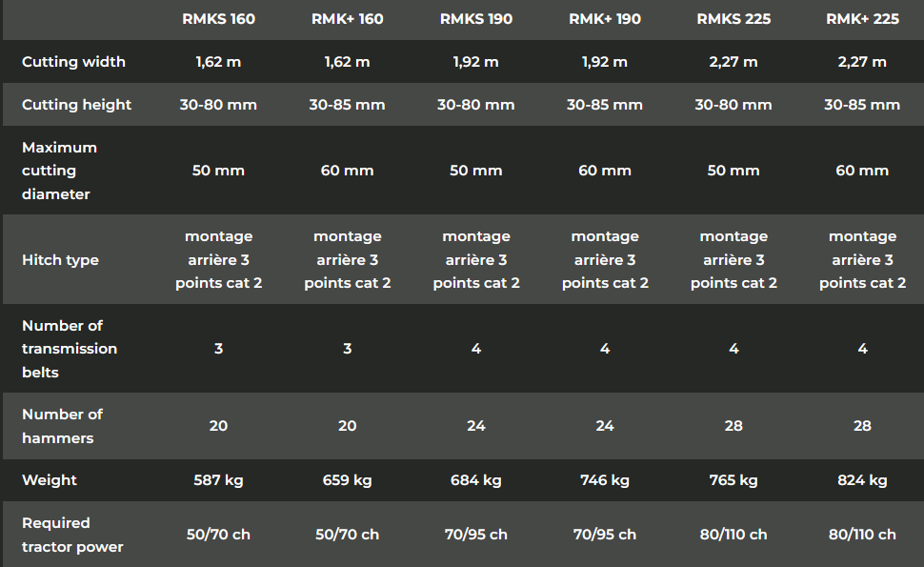This screenshot has height=567, width=924.
Task: Click the 684 kg weight cell
Action: click(475, 480)
